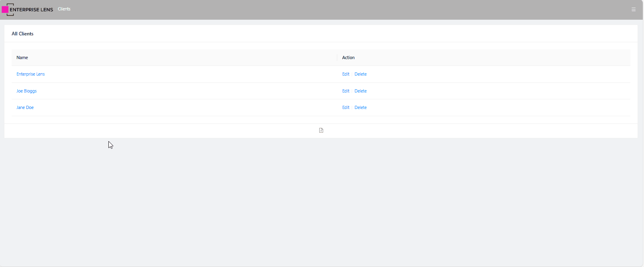Select the All Clients panel heading

[x=22, y=34]
